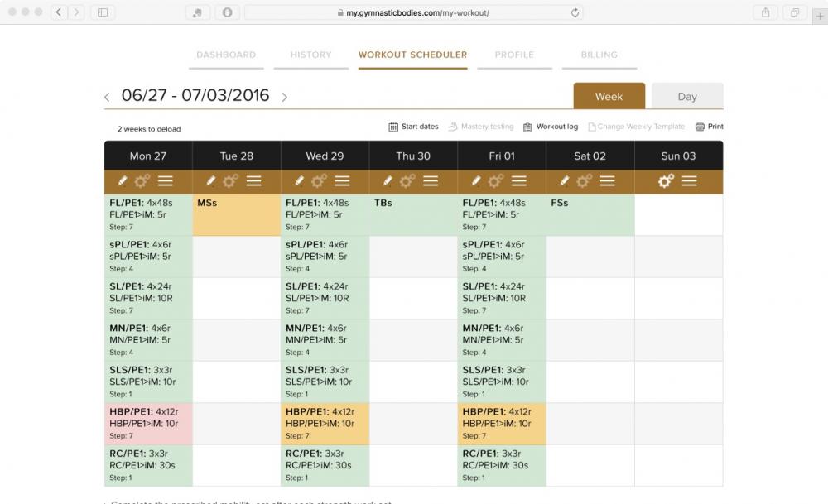Open the gears settings icon under Sun 03

click(x=666, y=181)
